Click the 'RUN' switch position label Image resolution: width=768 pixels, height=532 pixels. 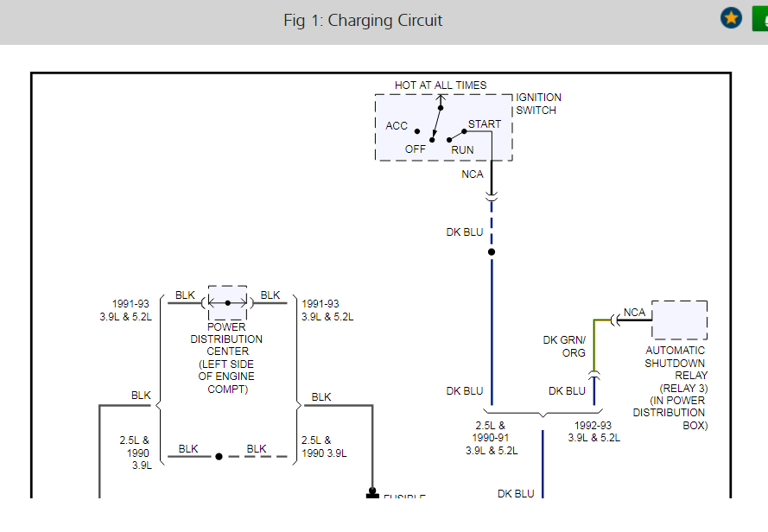[x=462, y=150]
